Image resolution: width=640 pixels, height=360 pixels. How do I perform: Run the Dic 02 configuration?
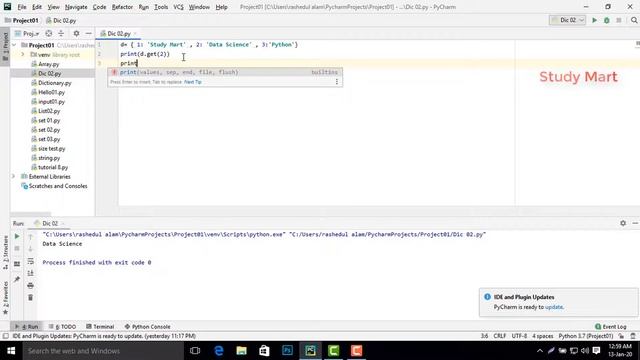[x=594, y=20]
